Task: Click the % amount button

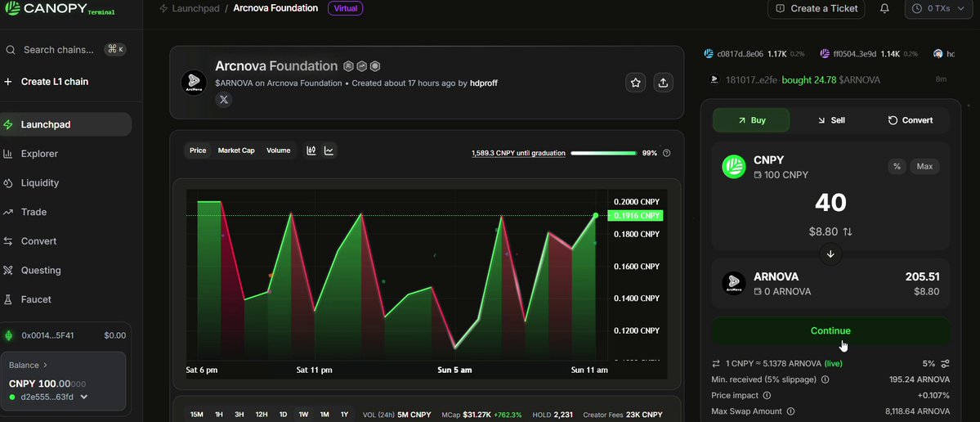Action: [897, 166]
